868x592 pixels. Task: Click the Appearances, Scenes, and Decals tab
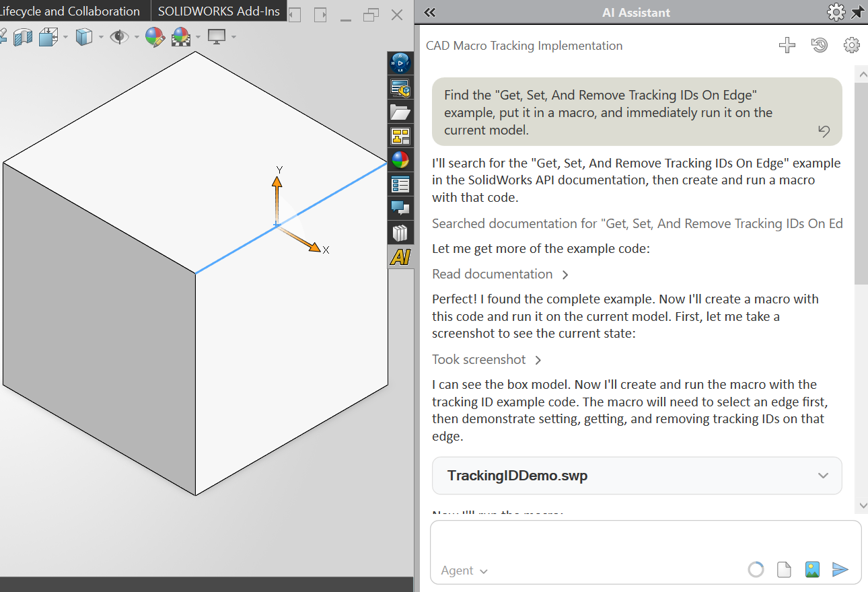400,160
